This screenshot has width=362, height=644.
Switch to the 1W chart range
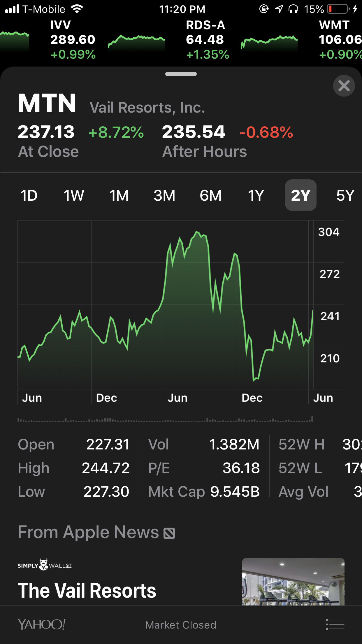click(74, 195)
